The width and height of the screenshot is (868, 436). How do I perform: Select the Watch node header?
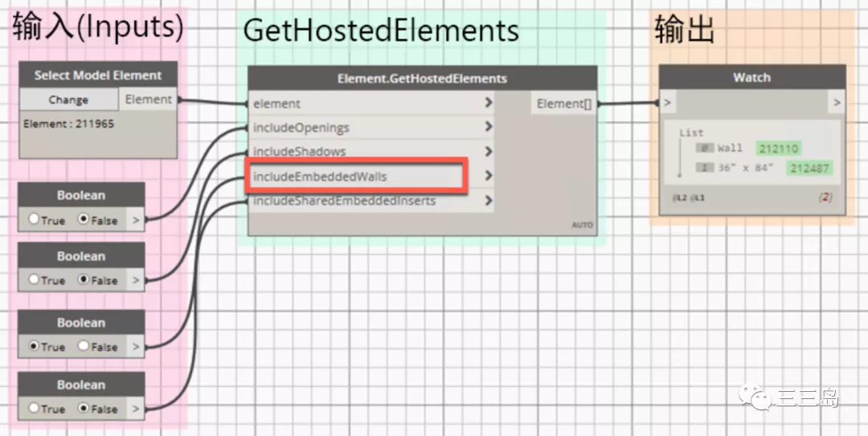(x=752, y=77)
